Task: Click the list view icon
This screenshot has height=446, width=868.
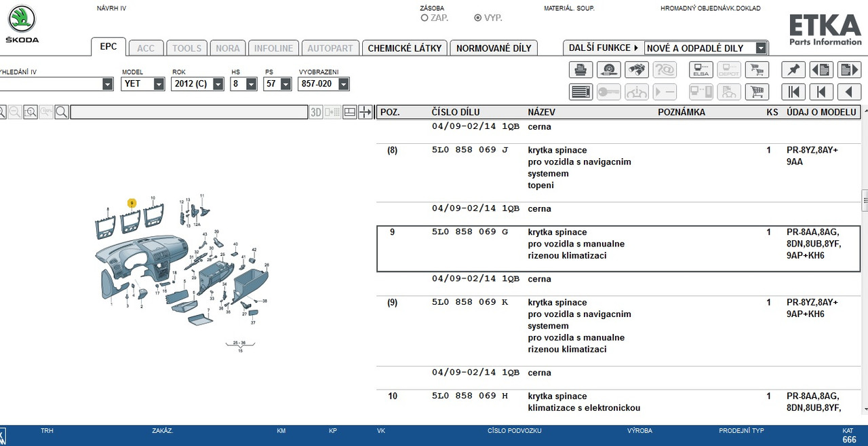Action: point(580,92)
